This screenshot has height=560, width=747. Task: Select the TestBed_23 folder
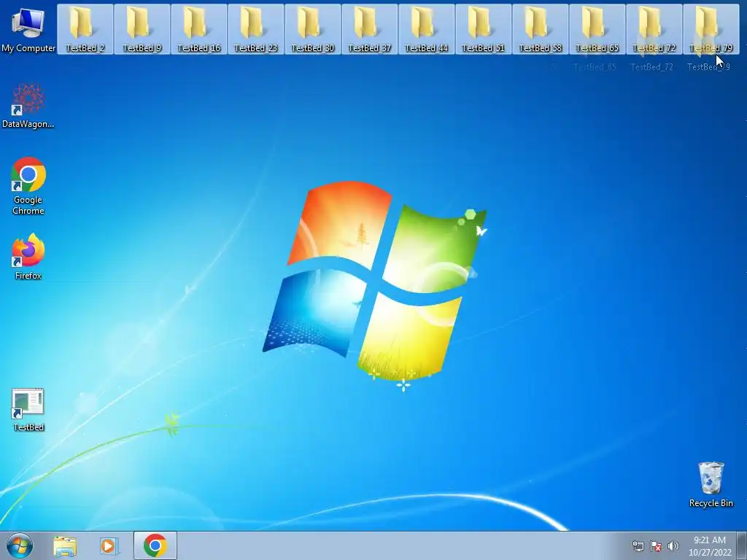[x=256, y=29]
